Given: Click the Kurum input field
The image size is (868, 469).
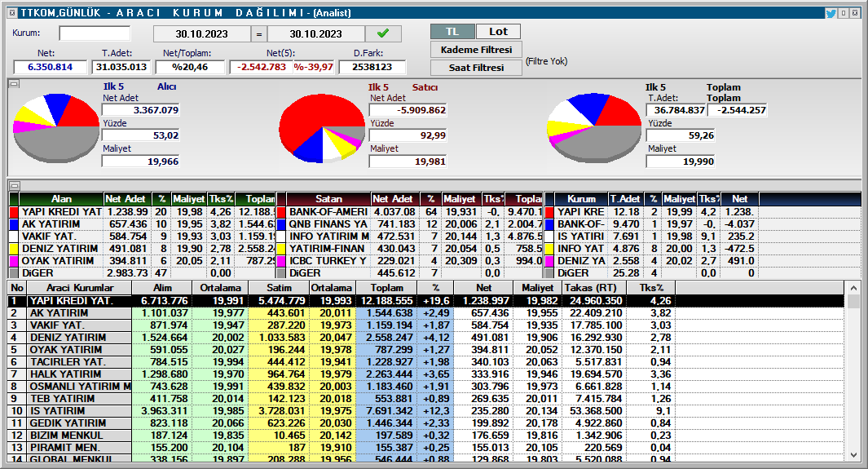Looking at the screenshot, I should (x=95, y=33).
